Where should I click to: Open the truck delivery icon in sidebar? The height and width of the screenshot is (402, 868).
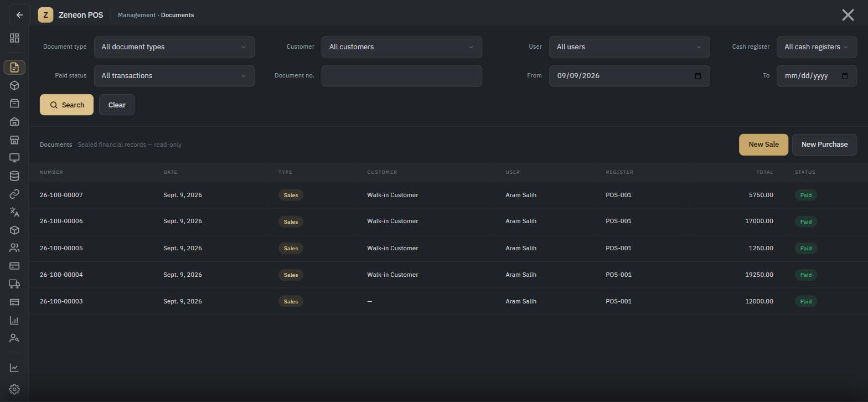pos(14,284)
